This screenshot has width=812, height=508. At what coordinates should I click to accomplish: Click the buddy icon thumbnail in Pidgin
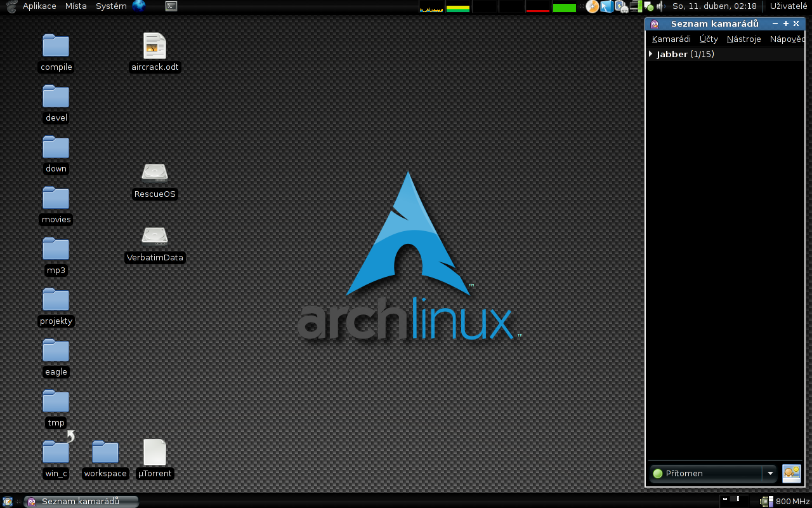coord(791,473)
